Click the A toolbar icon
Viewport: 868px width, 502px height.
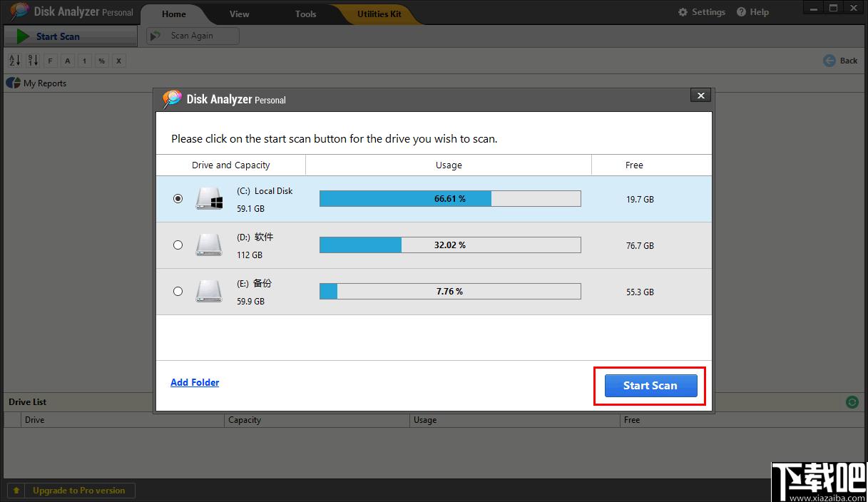click(68, 61)
